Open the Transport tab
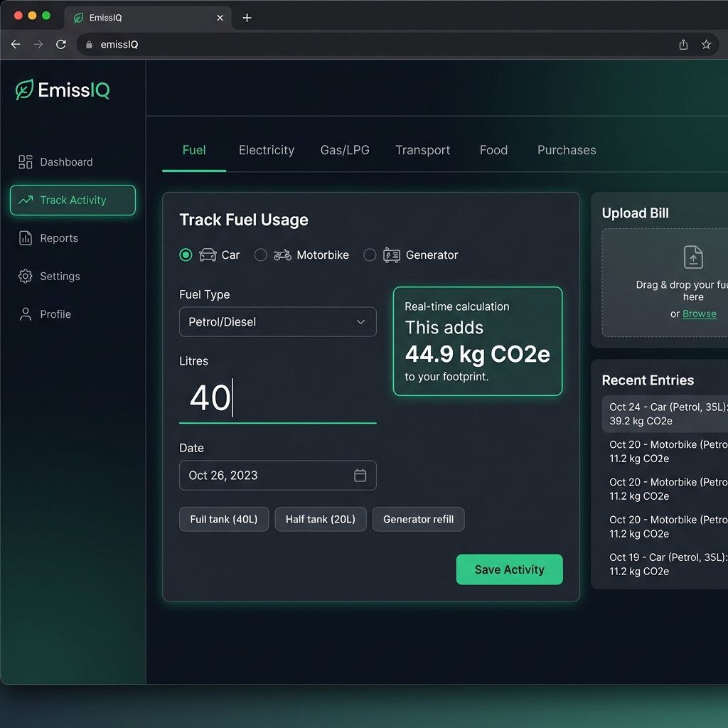 [423, 150]
